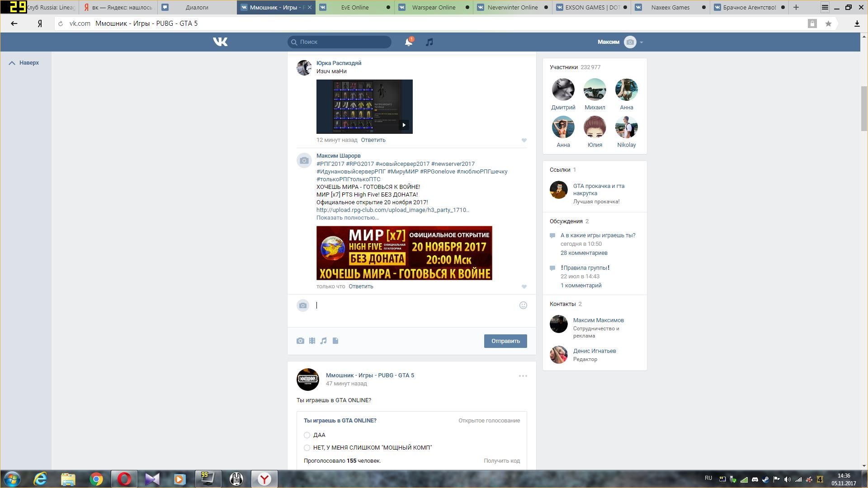Like Максим Шаров's comment
Screen dimensions: 868x488
tap(524, 287)
